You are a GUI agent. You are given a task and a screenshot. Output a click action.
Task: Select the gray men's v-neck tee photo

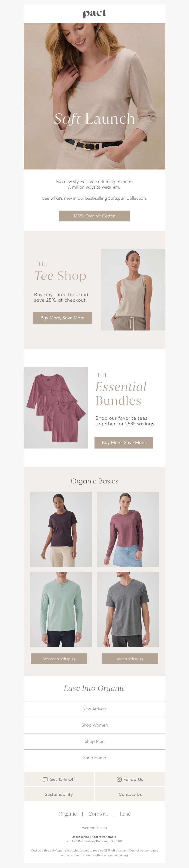[x=128, y=609]
